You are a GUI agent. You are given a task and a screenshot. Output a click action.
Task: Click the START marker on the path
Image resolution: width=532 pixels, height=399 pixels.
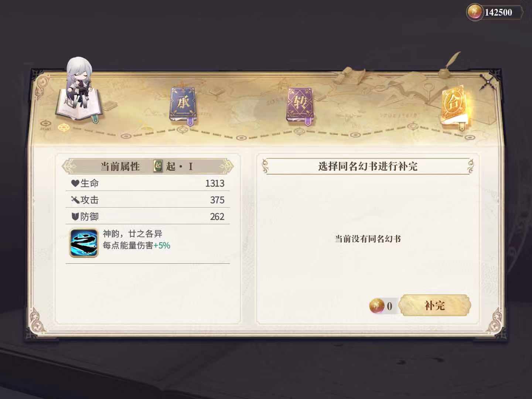46,125
